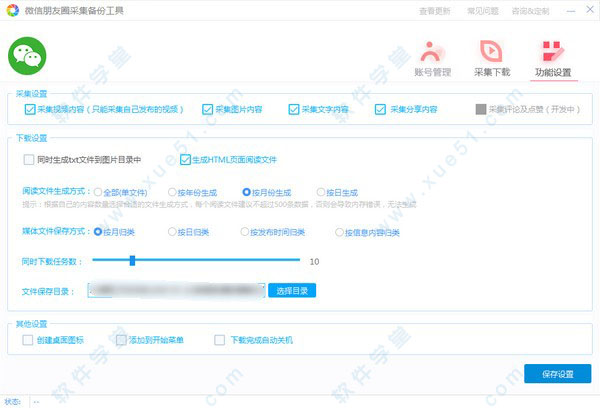Minimize the window with the dash button
The width and height of the screenshot is (600, 408).
click(x=571, y=11)
